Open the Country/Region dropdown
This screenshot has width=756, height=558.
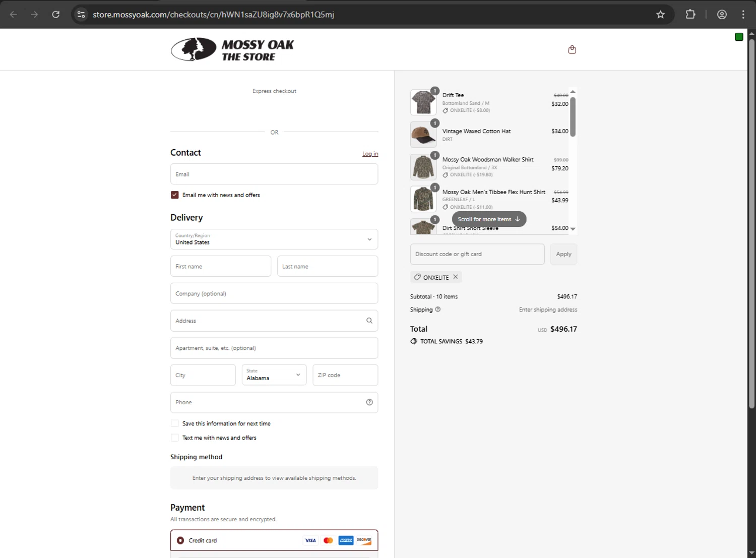pos(274,239)
